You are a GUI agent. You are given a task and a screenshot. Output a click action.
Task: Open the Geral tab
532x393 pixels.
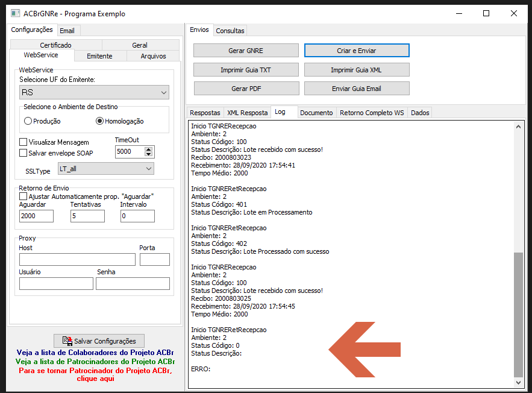coord(140,45)
